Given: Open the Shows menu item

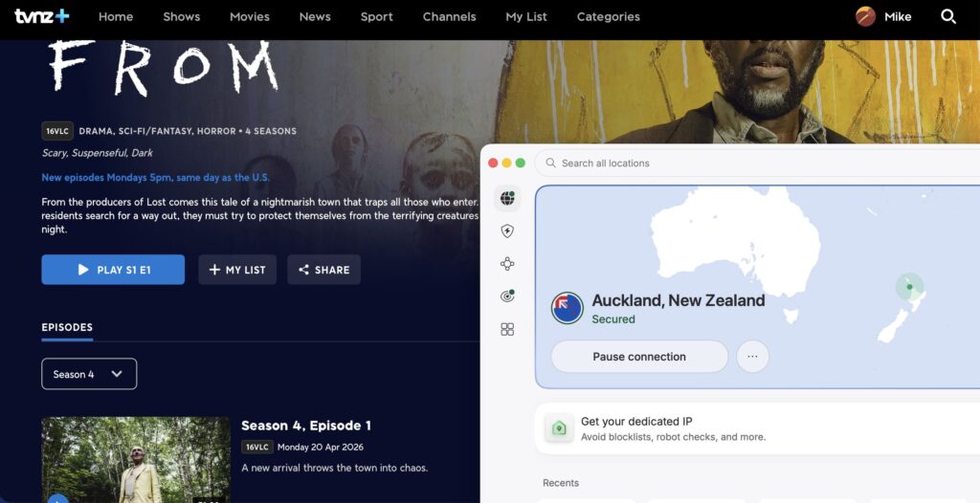Looking at the screenshot, I should (x=181, y=17).
